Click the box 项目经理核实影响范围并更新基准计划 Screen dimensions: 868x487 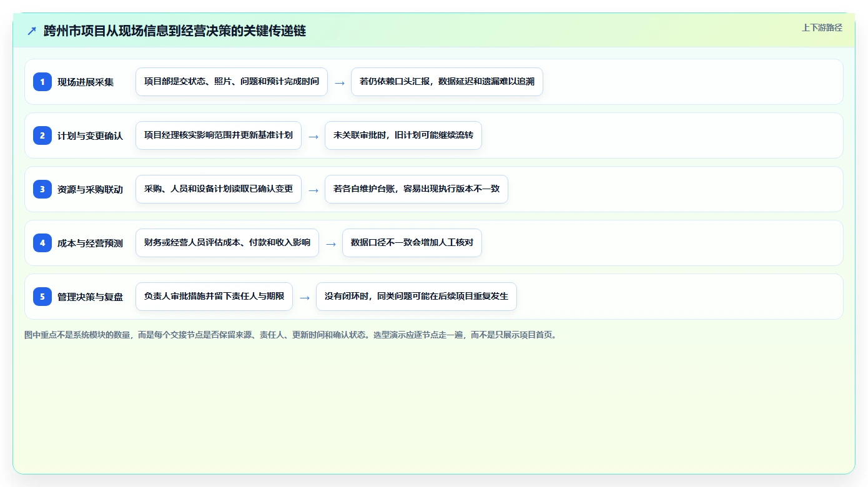[x=219, y=135]
